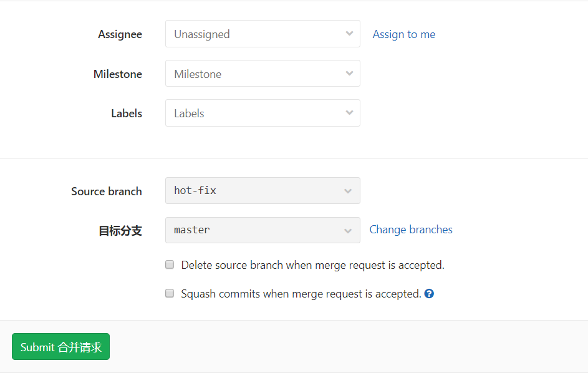
Task: Click the Squash commits label text
Action: pyautogui.click(x=301, y=294)
